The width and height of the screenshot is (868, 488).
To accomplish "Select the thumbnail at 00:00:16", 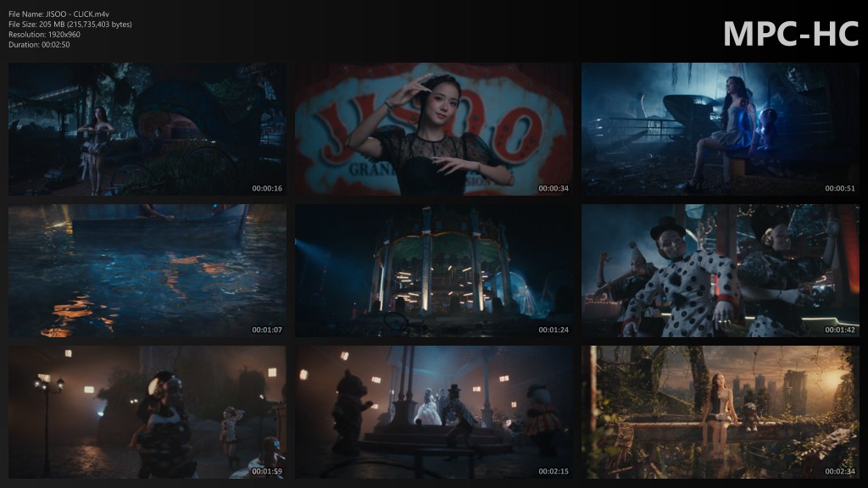I will click(147, 129).
